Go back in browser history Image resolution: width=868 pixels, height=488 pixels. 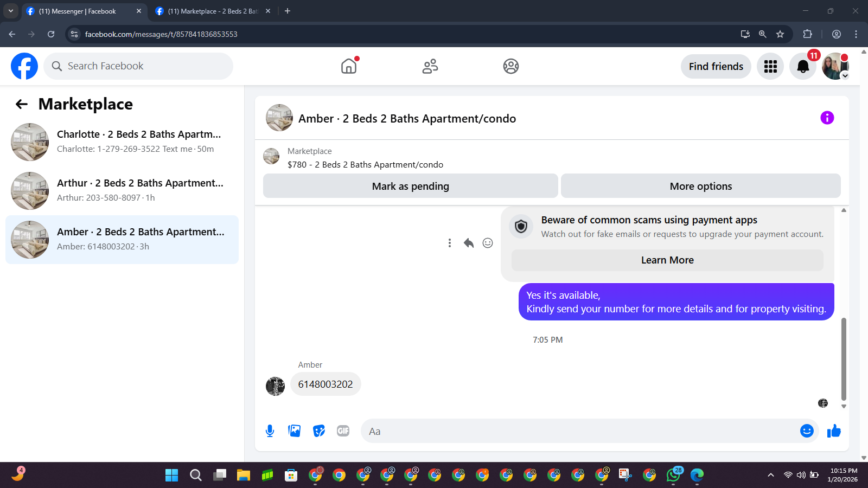point(12,34)
